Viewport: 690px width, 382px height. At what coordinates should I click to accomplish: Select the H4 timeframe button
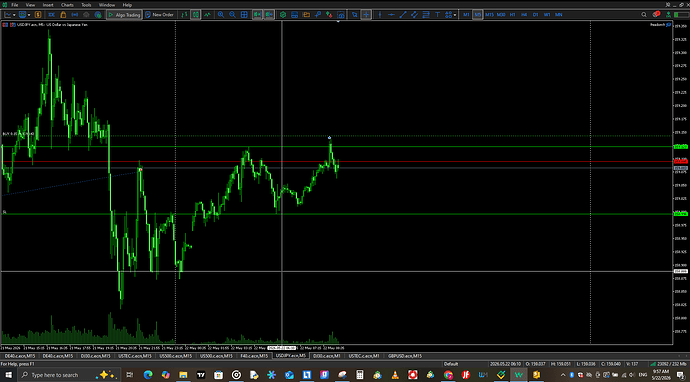[x=524, y=15]
